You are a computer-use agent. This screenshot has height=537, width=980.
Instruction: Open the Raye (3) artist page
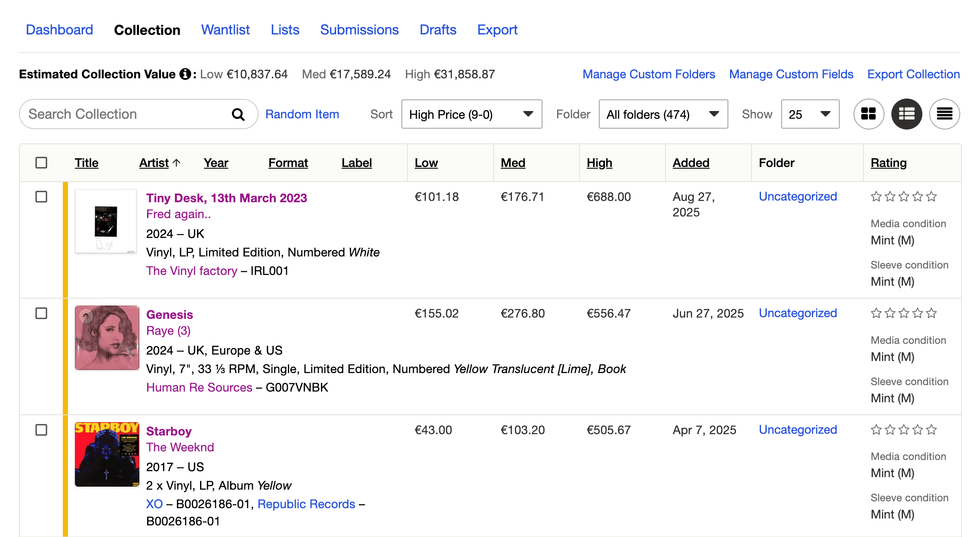pos(168,330)
